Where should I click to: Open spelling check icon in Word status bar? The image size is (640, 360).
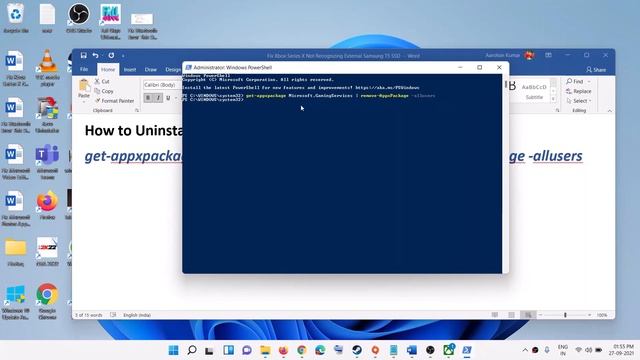(113, 315)
